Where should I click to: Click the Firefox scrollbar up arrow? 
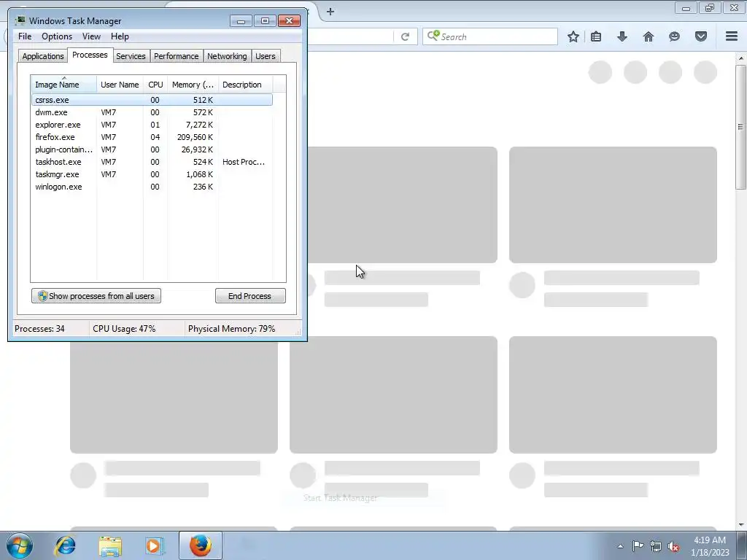pyautogui.click(x=740, y=58)
